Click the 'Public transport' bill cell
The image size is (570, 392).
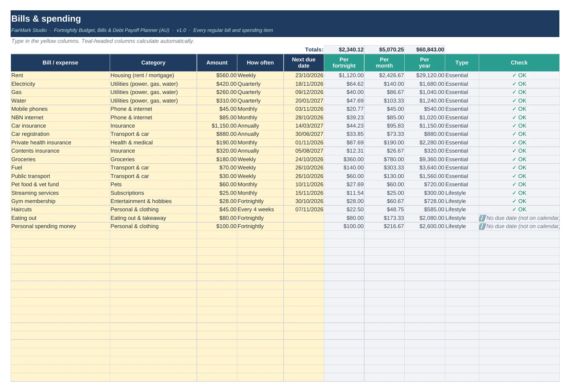[60, 176]
